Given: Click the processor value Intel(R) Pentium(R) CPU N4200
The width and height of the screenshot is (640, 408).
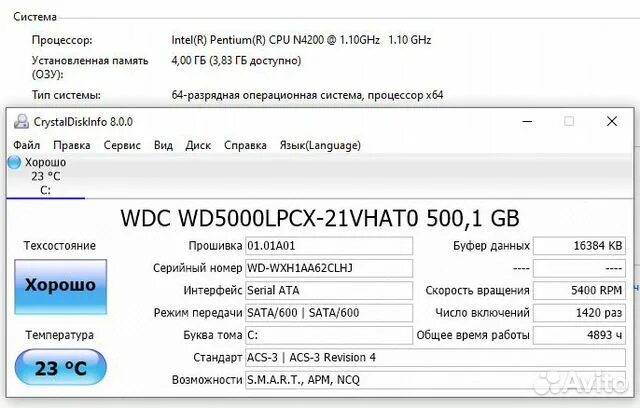Looking at the screenshot, I should click(x=301, y=40).
